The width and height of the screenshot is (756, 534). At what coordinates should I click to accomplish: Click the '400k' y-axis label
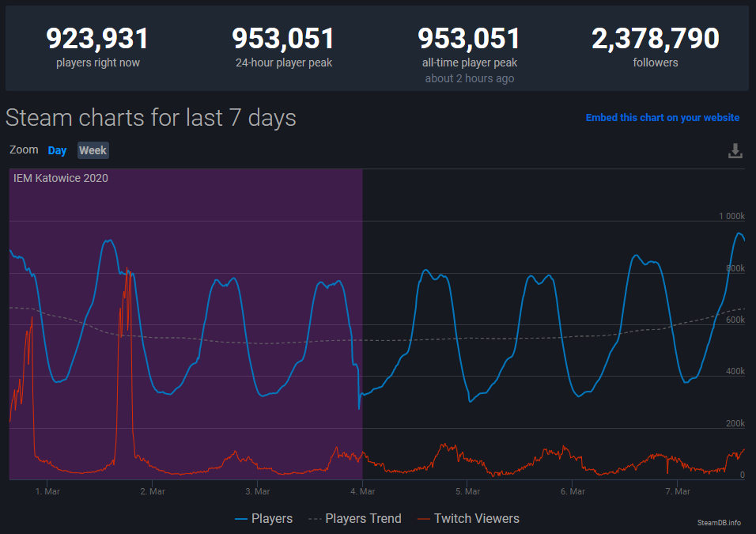pos(735,372)
